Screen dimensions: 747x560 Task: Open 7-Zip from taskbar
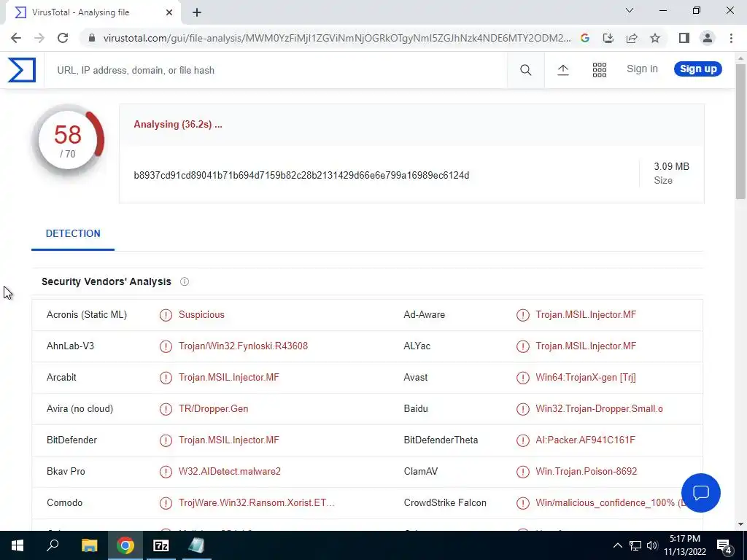[x=161, y=545]
